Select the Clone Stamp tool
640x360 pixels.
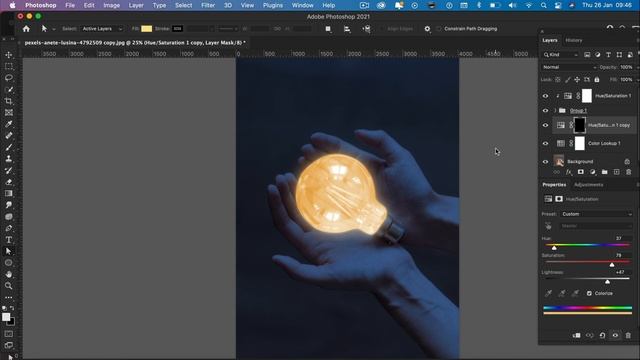(9, 159)
